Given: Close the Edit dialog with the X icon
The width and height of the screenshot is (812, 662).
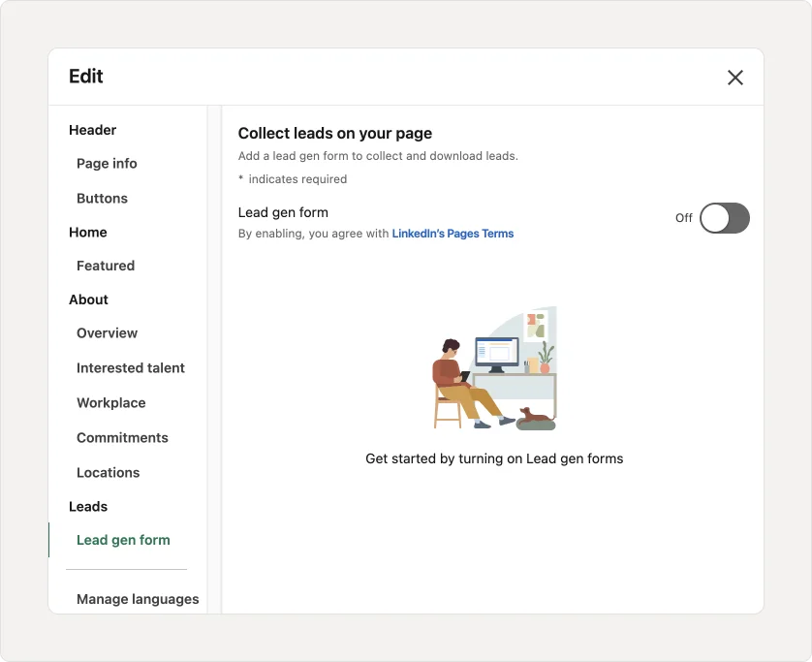Looking at the screenshot, I should coord(734,78).
